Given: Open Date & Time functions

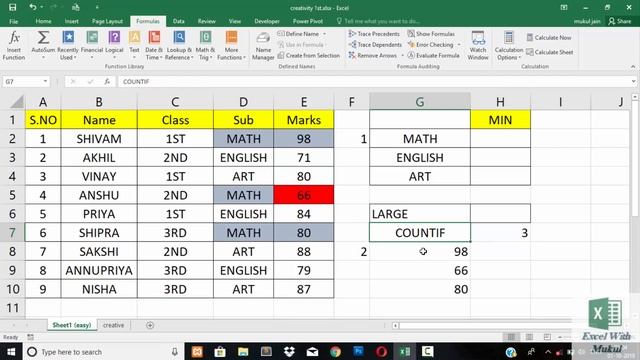Looking at the screenshot, I should pos(154,45).
